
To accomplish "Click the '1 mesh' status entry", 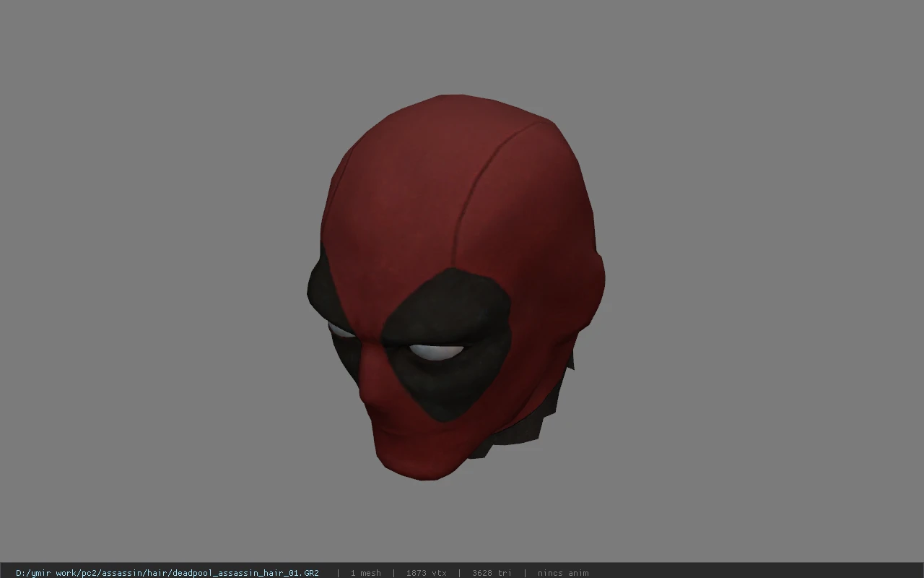I will click(x=365, y=573).
